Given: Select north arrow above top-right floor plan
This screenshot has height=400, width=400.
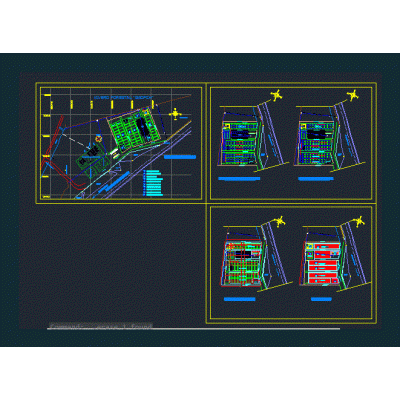Looking at the screenshot, I should click(x=353, y=96).
